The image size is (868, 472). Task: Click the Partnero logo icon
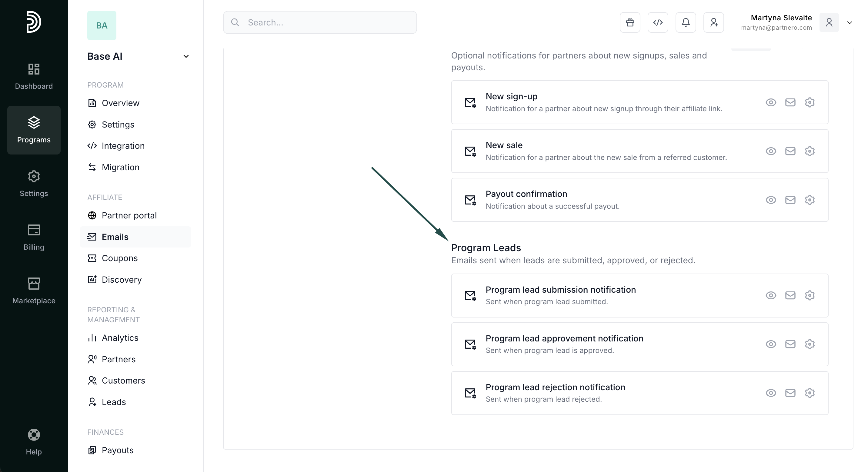tap(34, 22)
